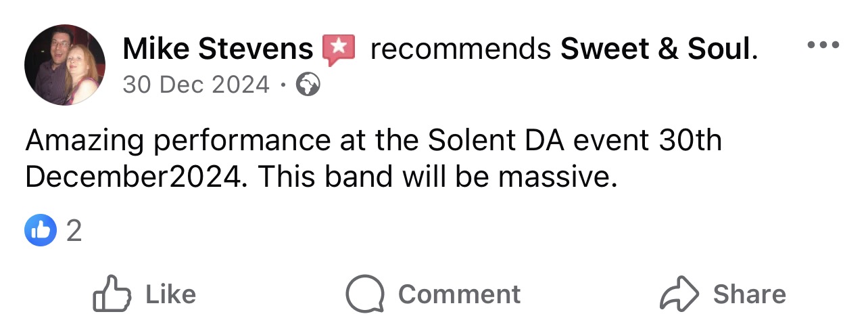The image size is (868, 333).
Task: Click the blue thumbs-up reaction icon
Action: (x=41, y=231)
